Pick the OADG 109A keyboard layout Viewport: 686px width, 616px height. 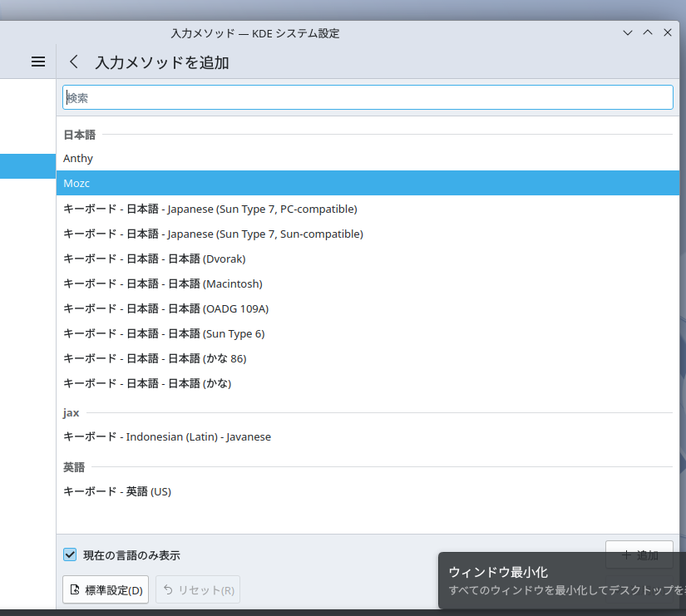click(166, 308)
